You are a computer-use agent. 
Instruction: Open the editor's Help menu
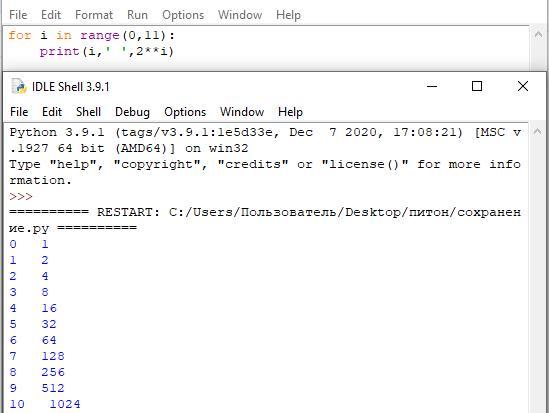tap(289, 15)
